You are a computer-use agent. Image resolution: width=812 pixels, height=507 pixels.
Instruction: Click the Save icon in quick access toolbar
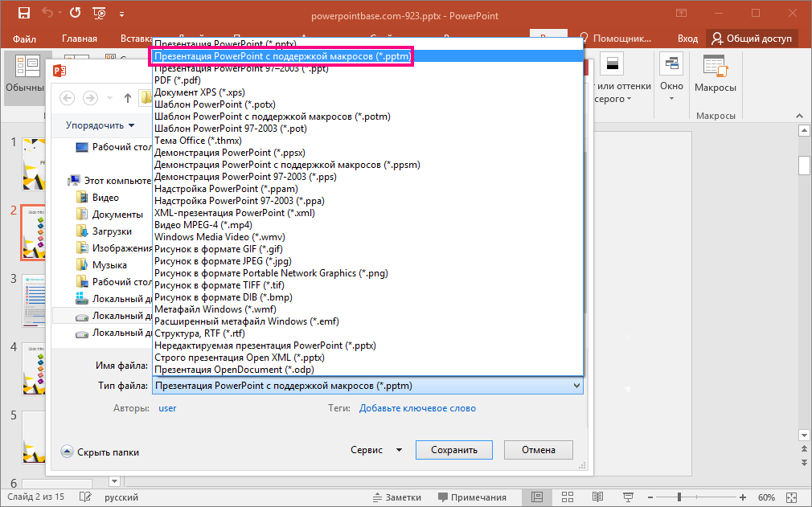[24, 13]
